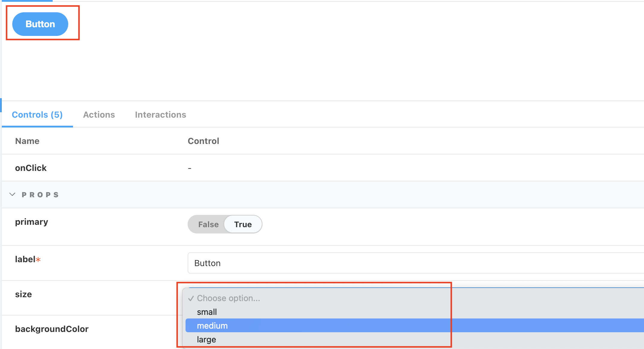The width and height of the screenshot is (644, 349).
Task: Open the Interactions tab
Action: [160, 115]
